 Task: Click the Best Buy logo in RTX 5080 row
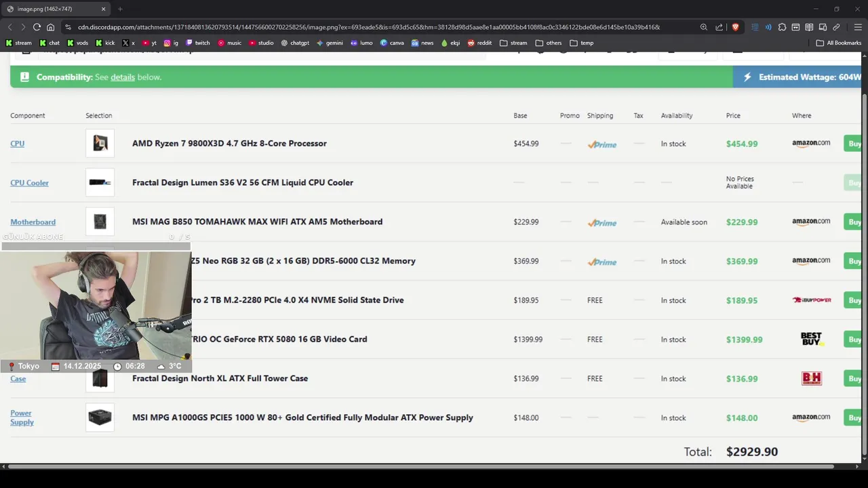point(811,339)
